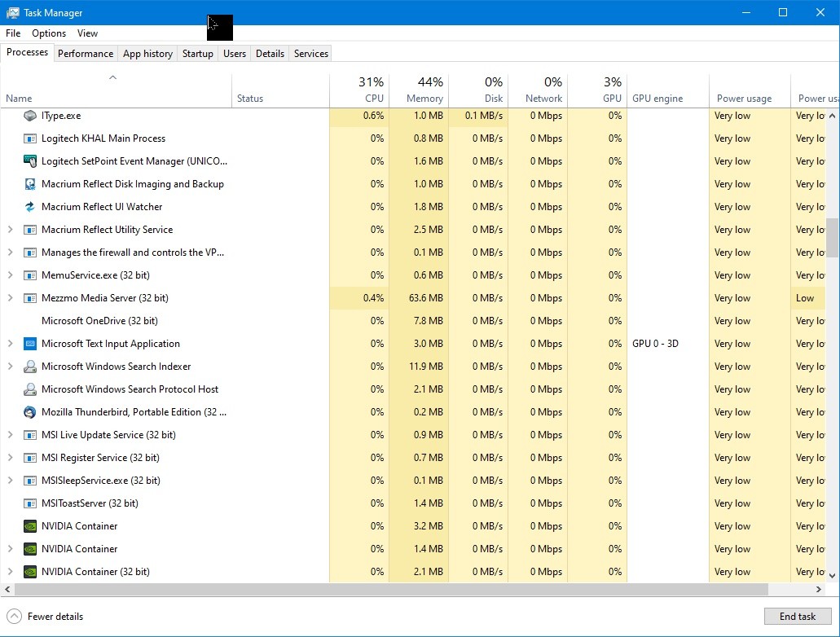Sort by the Power usage column header

point(750,90)
